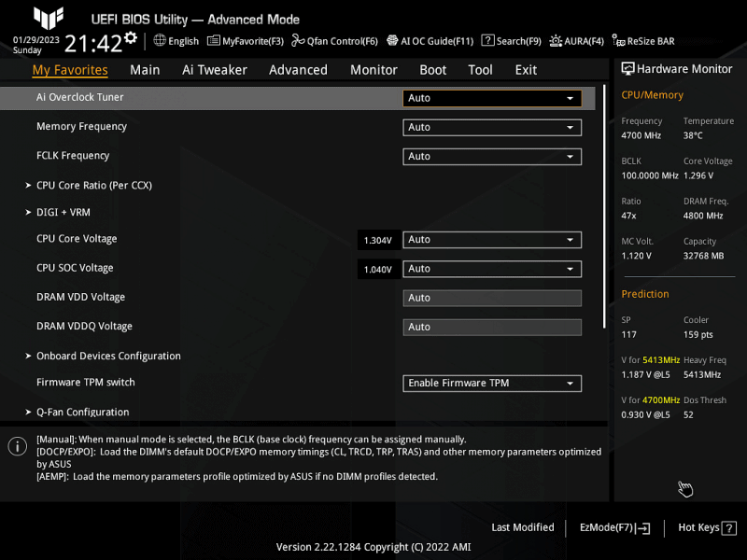Click the 1.040V SOC voltage reading
Viewport: 747px width, 560px height.
click(x=378, y=270)
